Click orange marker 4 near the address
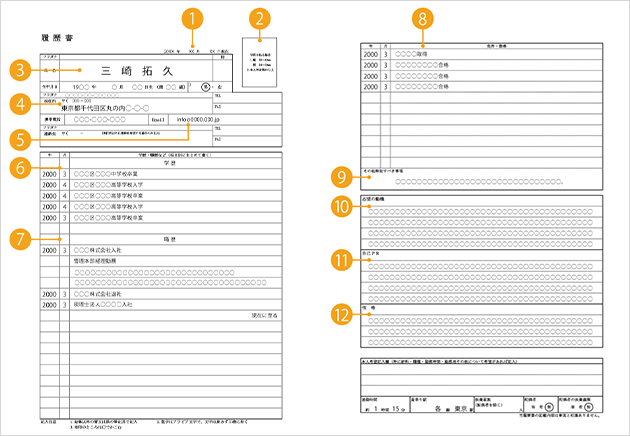This screenshot has width=630, height=436. point(18,103)
